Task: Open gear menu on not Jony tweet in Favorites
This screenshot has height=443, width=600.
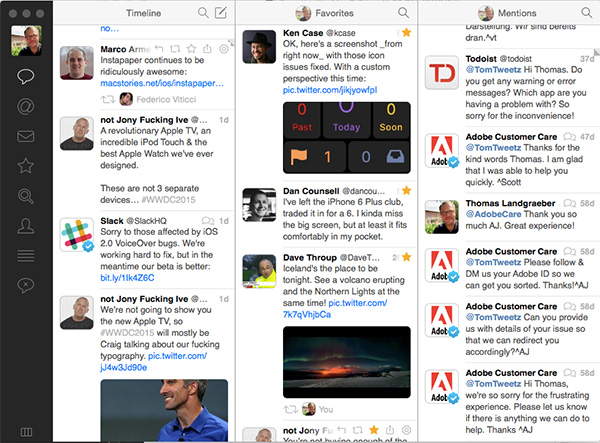Action: click(x=406, y=430)
